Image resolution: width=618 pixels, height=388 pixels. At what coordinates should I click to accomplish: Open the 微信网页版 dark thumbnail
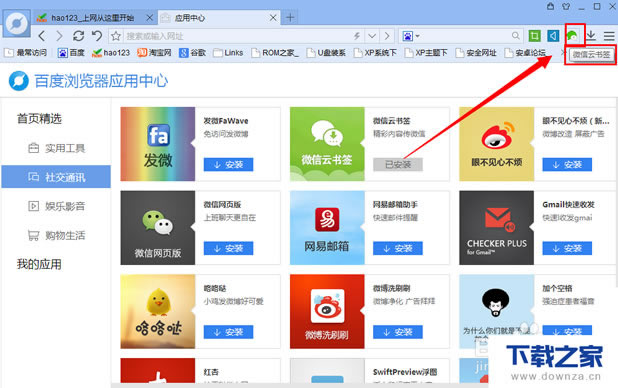pyautogui.click(x=158, y=228)
